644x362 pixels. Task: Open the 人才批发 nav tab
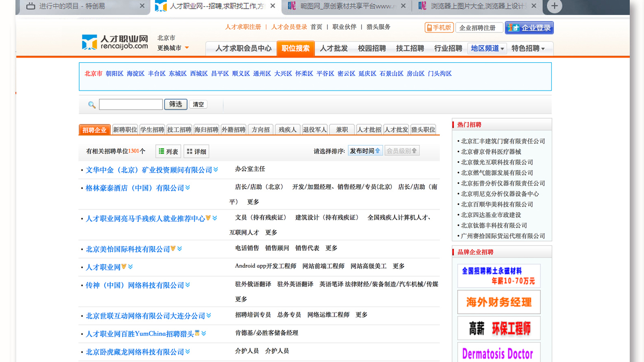[334, 48]
